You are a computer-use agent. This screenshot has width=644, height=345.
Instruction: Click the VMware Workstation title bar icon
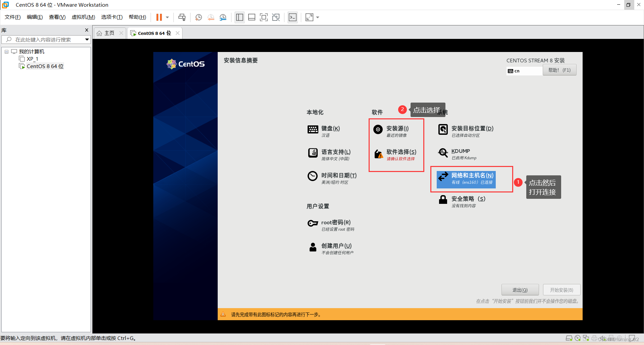(5, 5)
